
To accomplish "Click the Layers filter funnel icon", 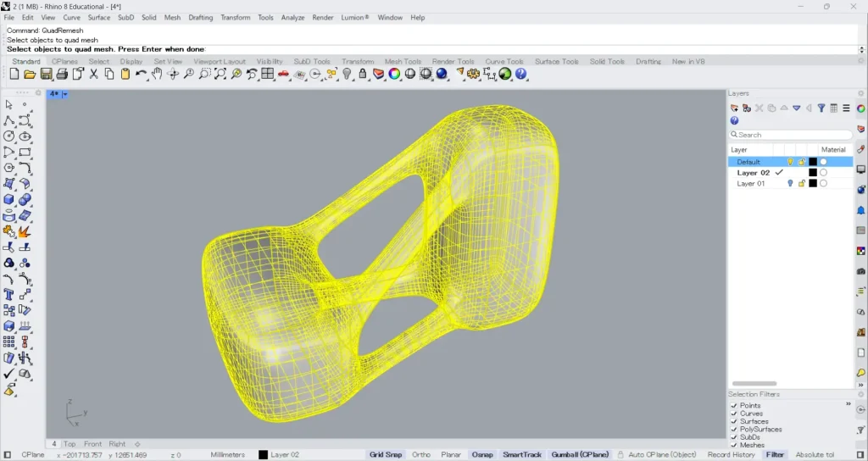I will (821, 108).
